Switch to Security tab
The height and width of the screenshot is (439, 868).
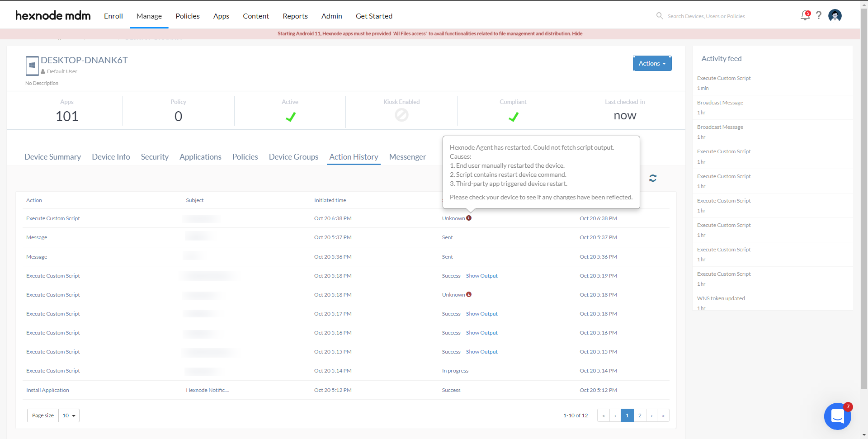coord(155,157)
